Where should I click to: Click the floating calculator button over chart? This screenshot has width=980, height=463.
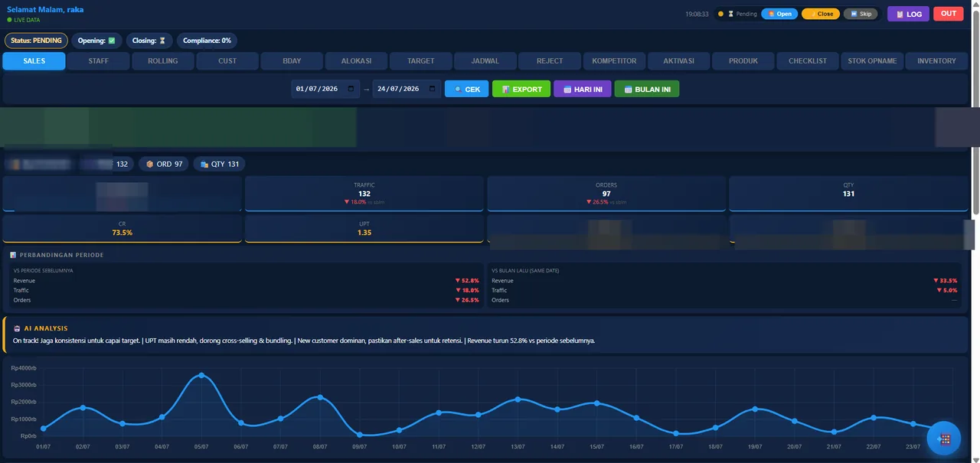point(944,439)
